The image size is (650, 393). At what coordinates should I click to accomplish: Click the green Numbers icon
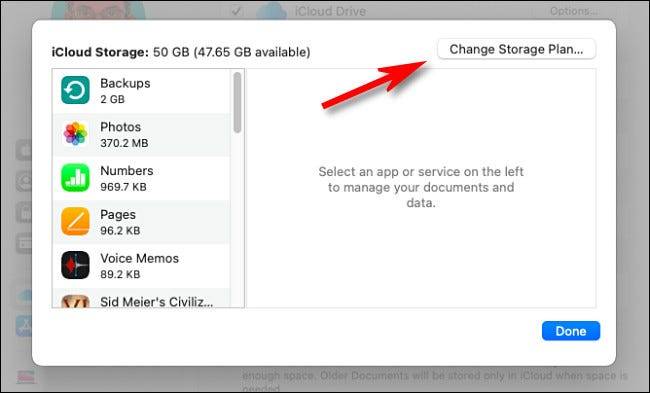tap(75, 178)
